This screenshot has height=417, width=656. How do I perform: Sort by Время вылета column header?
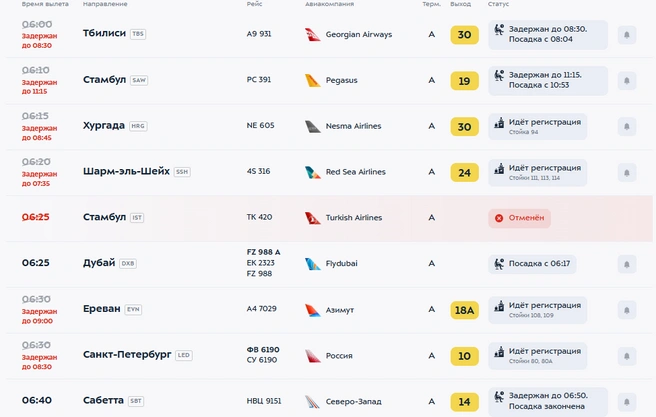click(x=45, y=4)
